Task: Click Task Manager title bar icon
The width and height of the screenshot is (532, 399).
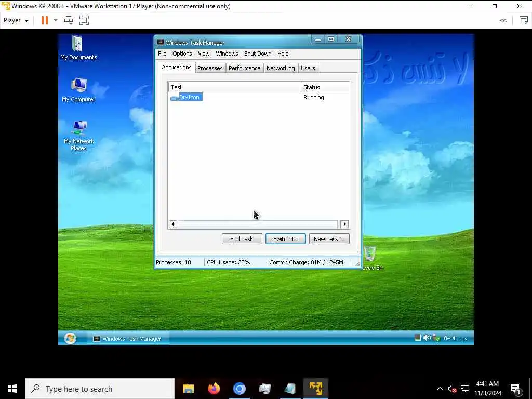Action: point(161,43)
